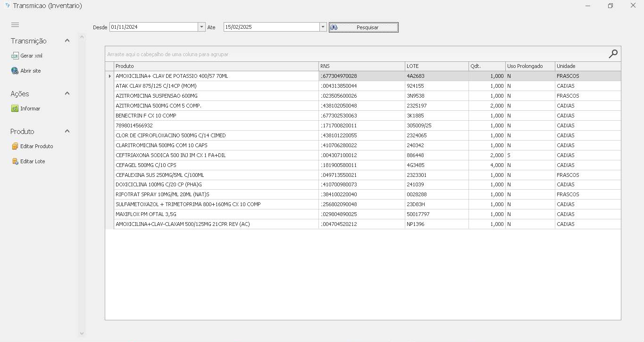This screenshot has height=342, width=644.
Task: Click lote cell 23D83H
Action: click(437, 204)
